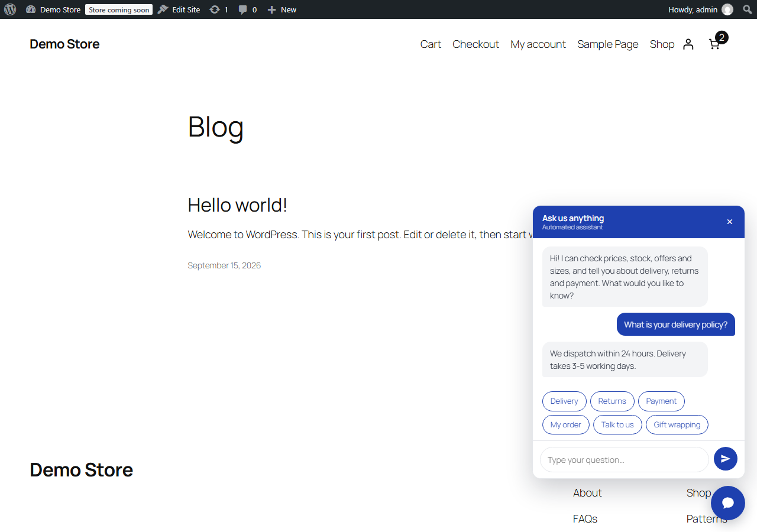This screenshot has height=532, width=757.
Task: Open the Hello world! post
Action: [237, 205]
